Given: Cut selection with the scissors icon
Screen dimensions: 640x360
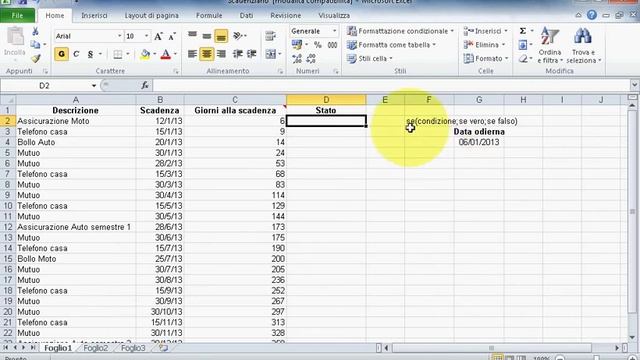Looking at the screenshot, I should (x=36, y=31).
